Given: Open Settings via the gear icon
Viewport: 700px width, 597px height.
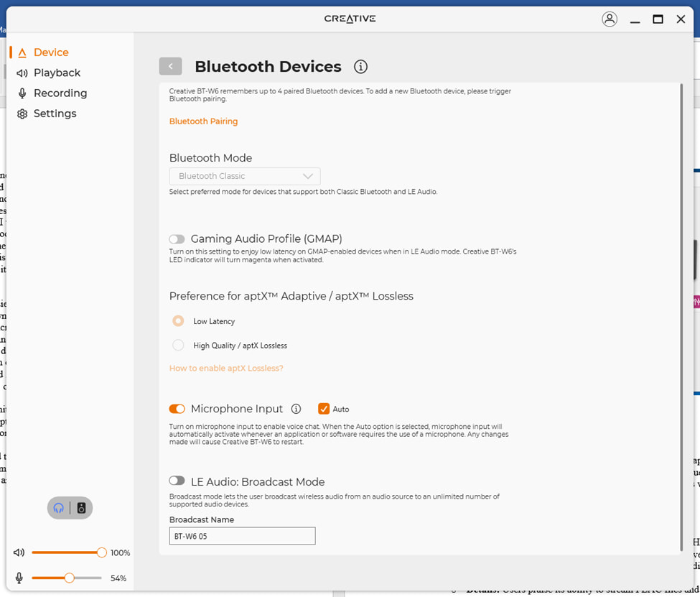Looking at the screenshot, I should coord(22,114).
